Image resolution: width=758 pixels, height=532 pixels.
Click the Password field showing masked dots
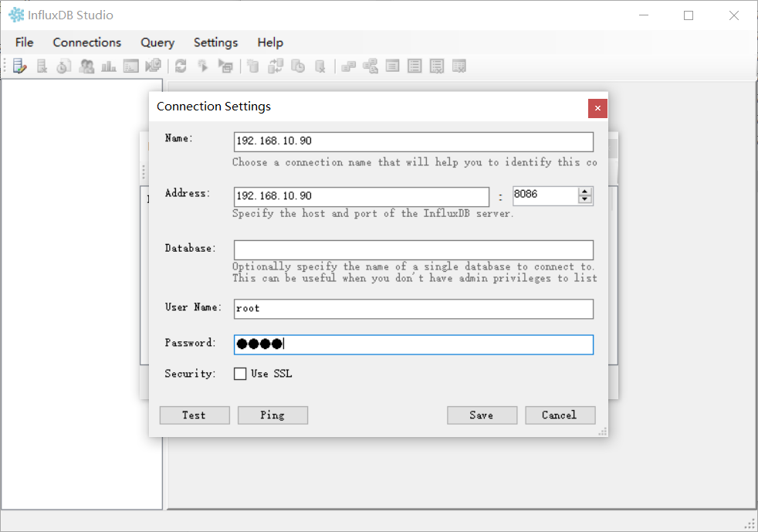point(413,344)
